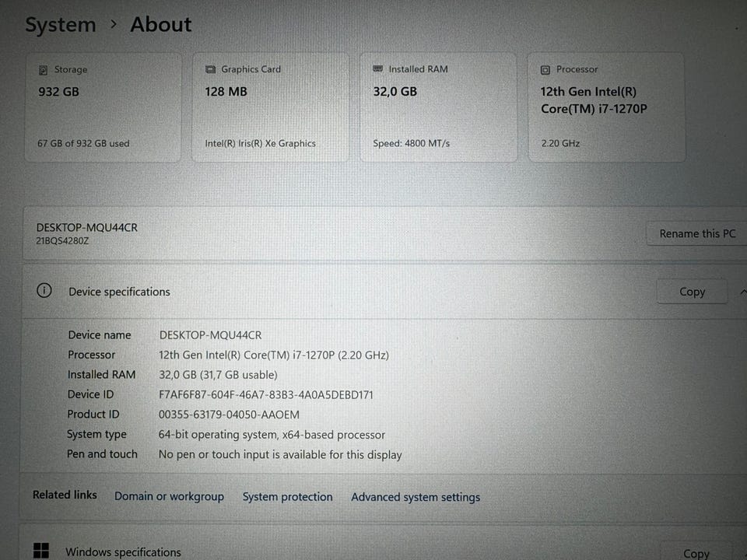This screenshot has height=560, width=747.
Task: Click the Processor chip icon
Action: pyautogui.click(x=545, y=70)
